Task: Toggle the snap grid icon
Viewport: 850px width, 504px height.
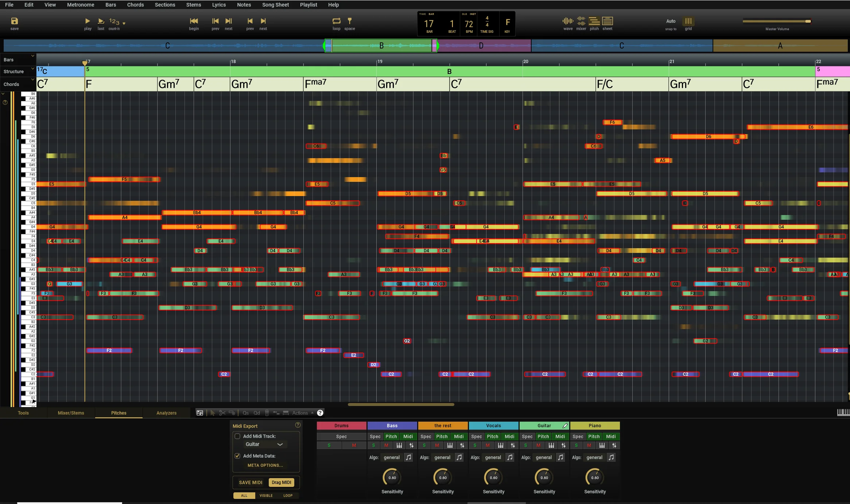Action: [688, 21]
